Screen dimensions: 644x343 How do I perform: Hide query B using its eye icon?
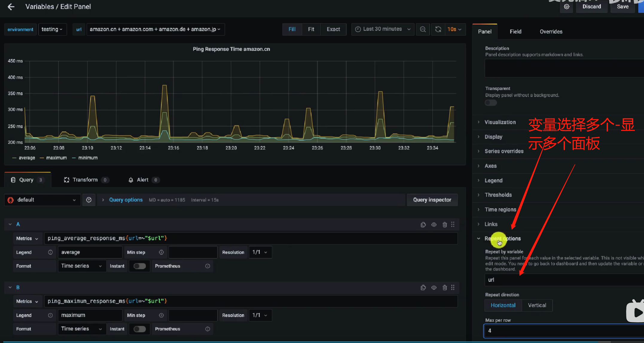pos(434,287)
